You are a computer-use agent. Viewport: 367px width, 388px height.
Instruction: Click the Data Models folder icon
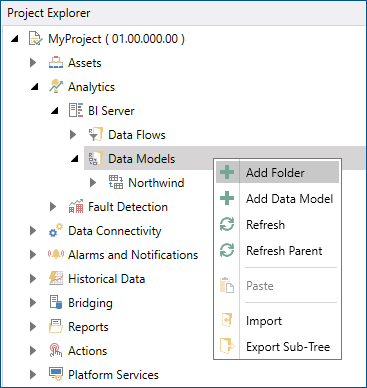95,158
